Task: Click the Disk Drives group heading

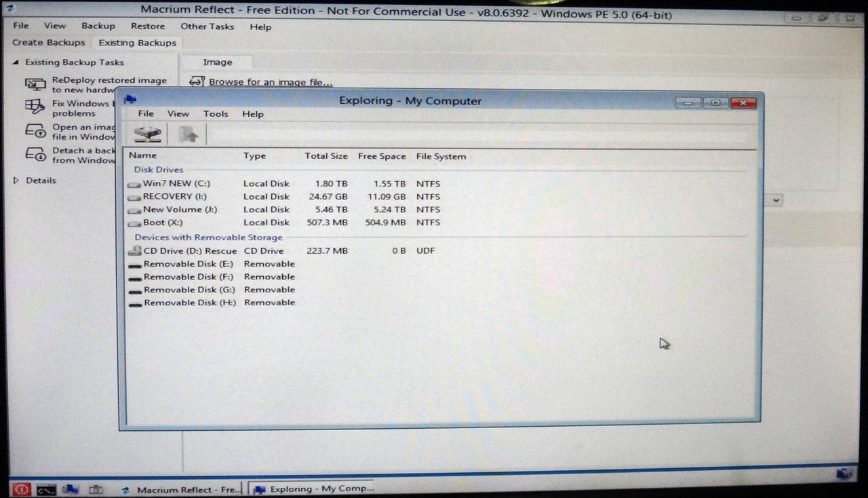Action: (x=159, y=170)
